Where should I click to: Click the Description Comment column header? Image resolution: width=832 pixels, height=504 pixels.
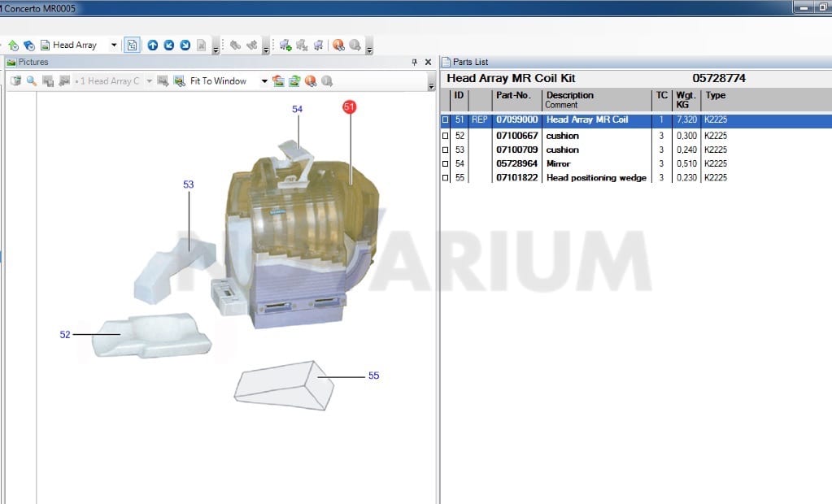click(x=597, y=100)
